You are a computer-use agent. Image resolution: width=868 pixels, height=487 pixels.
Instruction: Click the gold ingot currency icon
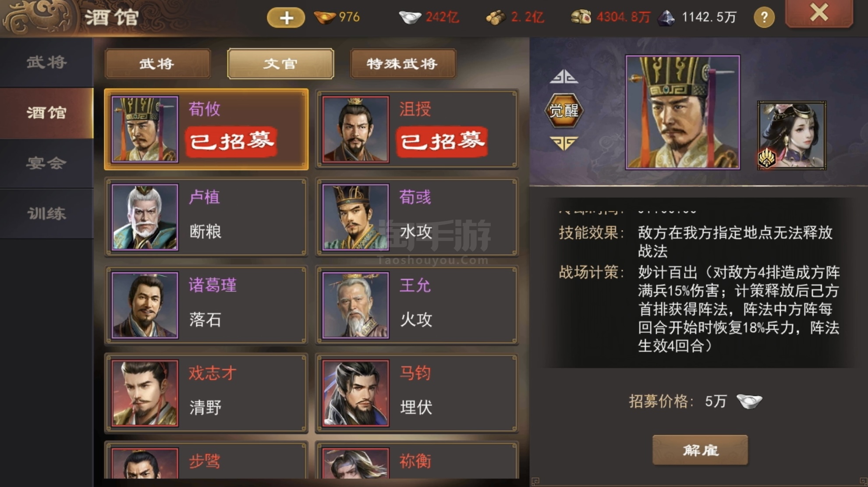point(325,18)
